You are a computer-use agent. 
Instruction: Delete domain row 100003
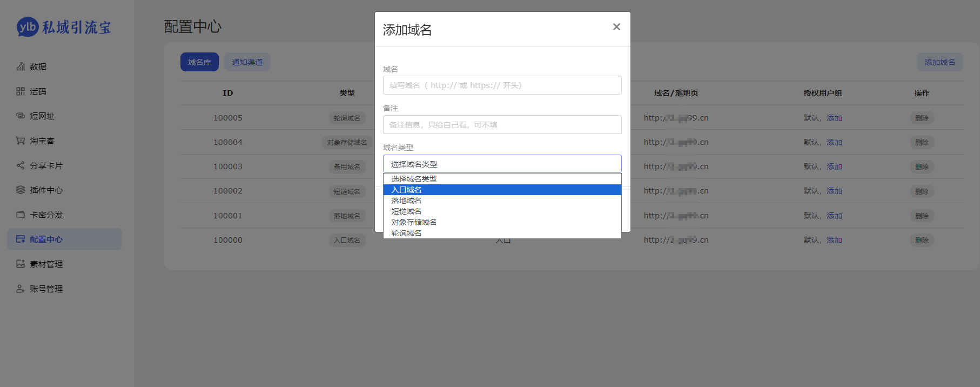pyautogui.click(x=922, y=166)
